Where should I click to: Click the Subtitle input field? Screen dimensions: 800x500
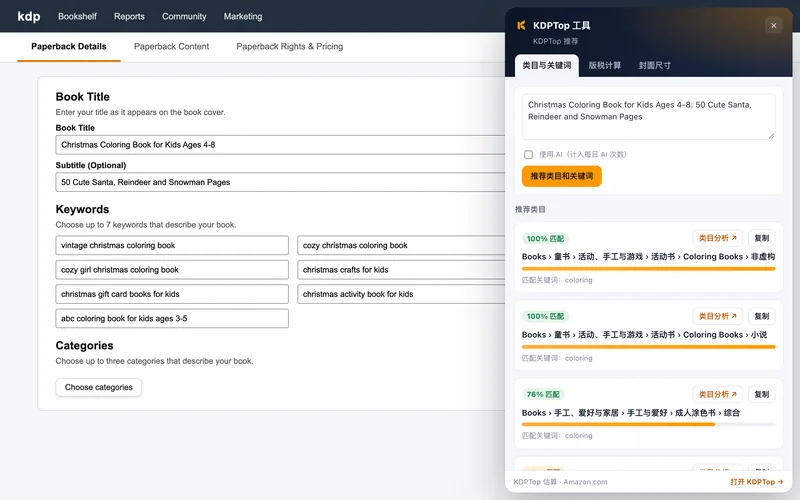(280, 182)
